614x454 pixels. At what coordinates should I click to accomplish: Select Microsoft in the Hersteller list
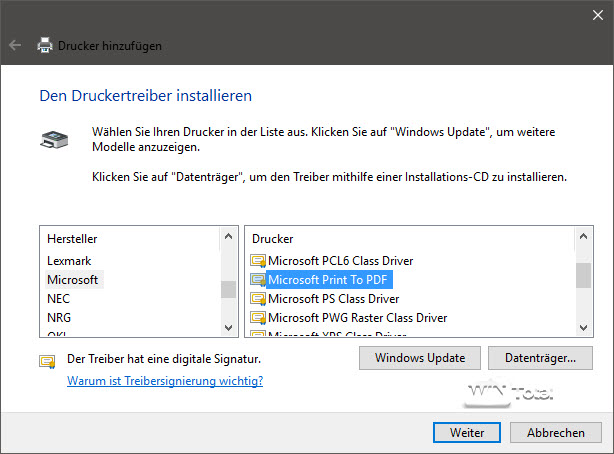tap(72, 280)
